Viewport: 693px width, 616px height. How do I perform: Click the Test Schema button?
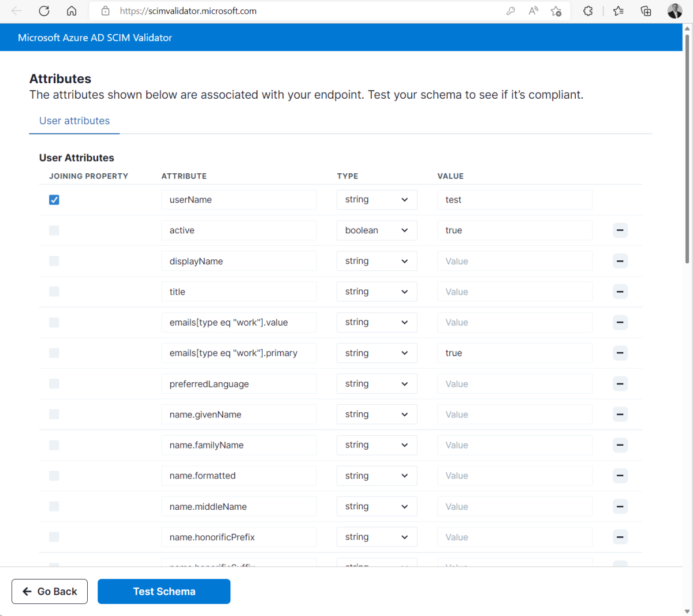tap(164, 591)
